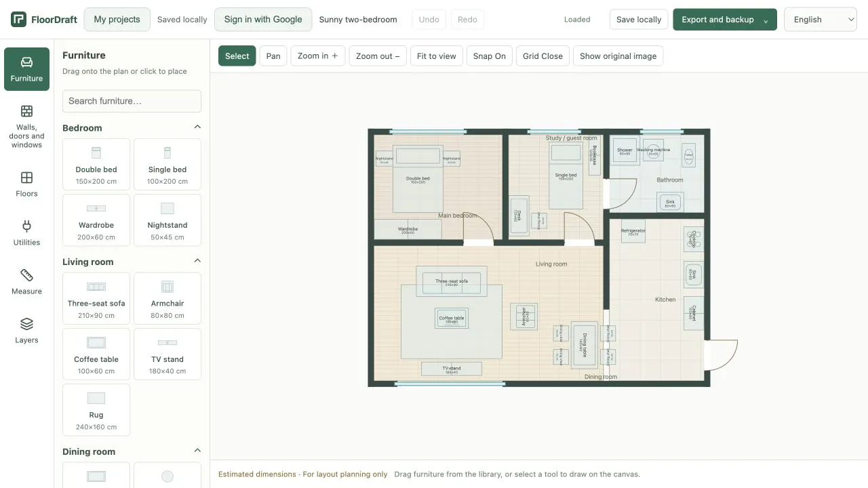This screenshot has width=868, height=488.
Task: Click the FloorDraft logo
Action: tap(44, 20)
